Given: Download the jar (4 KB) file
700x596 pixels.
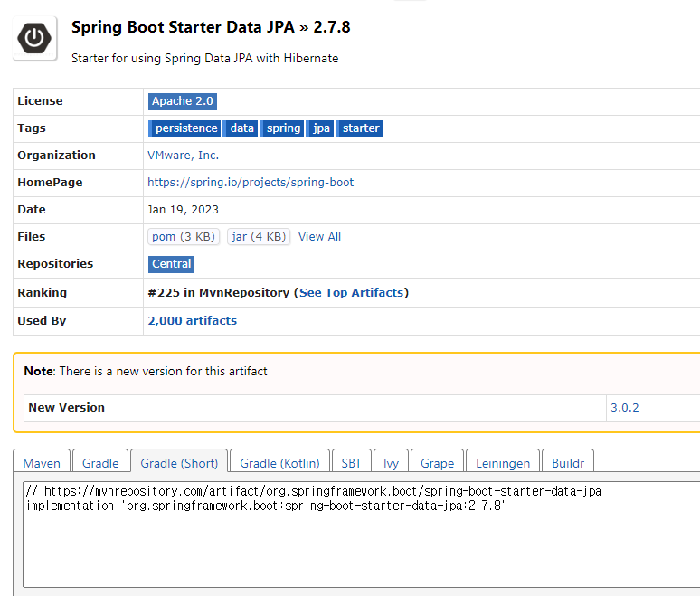Looking at the screenshot, I should pos(259,237).
